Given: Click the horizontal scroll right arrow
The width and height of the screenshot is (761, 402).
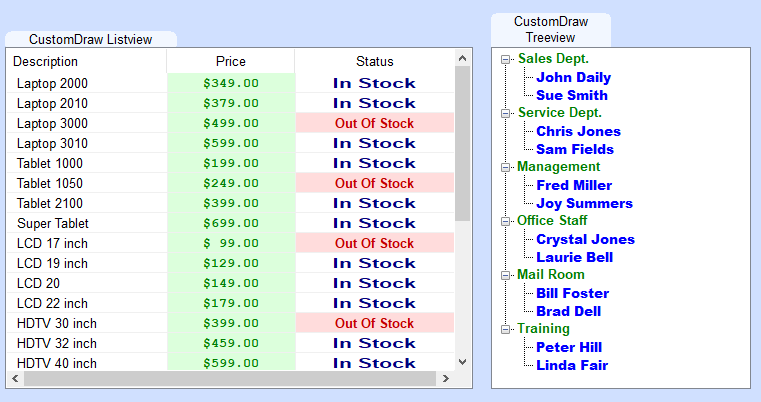Looking at the screenshot, I should [446, 379].
